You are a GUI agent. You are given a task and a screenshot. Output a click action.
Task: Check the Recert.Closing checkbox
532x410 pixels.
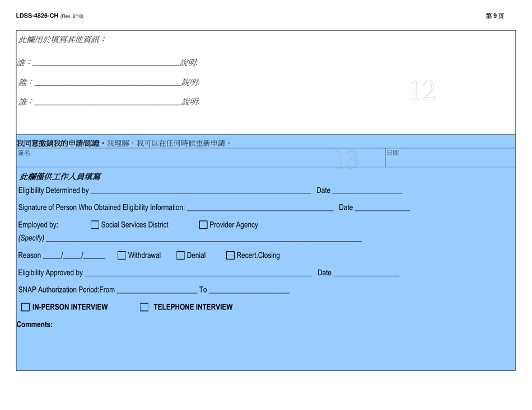(x=230, y=255)
